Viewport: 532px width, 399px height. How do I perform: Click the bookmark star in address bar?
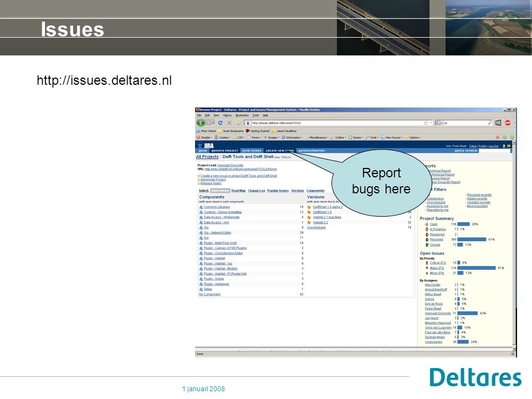426,123
